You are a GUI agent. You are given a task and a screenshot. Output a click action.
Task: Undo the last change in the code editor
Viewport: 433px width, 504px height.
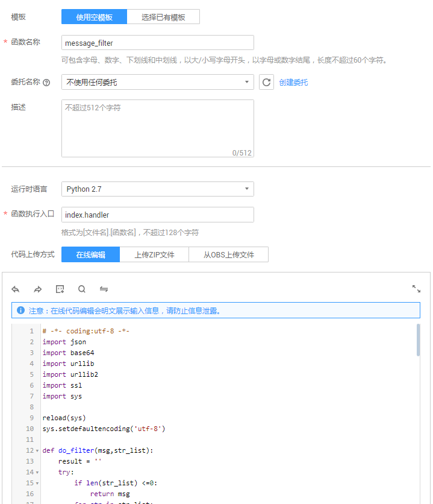tap(16, 289)
